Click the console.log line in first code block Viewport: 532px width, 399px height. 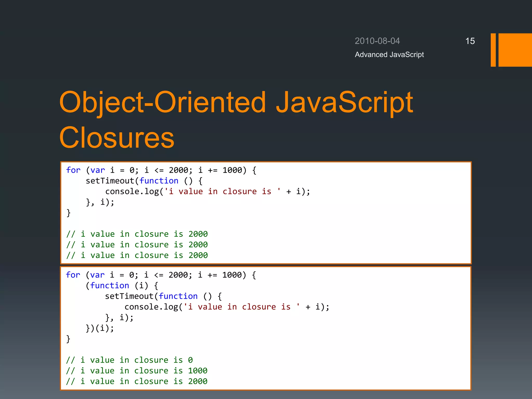point(207,191)
